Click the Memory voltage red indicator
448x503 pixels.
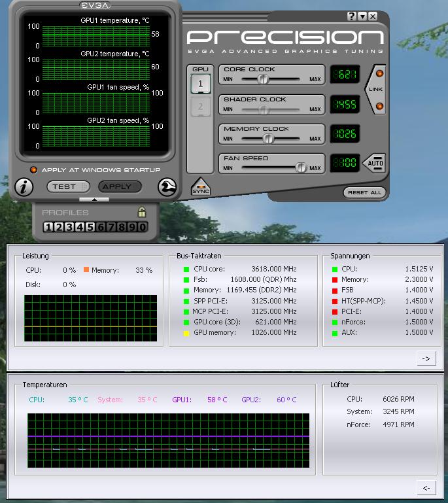335,280
